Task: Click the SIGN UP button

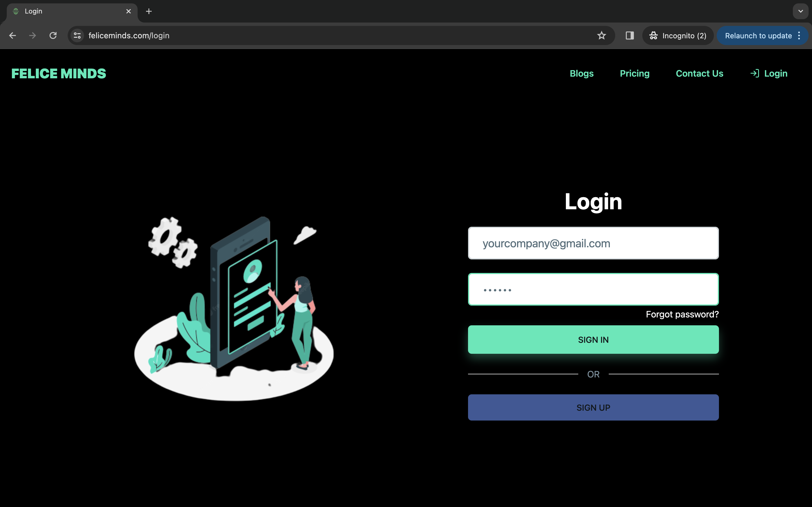Action: pos(593,407)
